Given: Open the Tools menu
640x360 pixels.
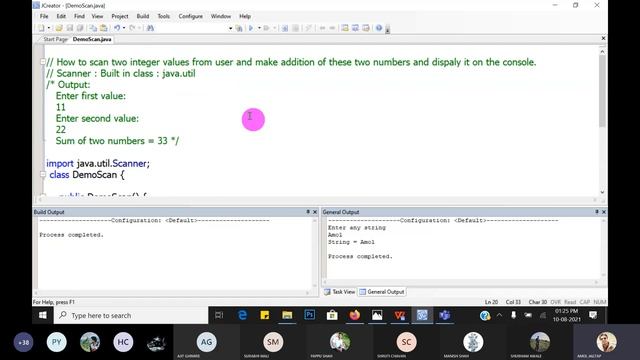Looking at the screenshot, I should (164, 16).
